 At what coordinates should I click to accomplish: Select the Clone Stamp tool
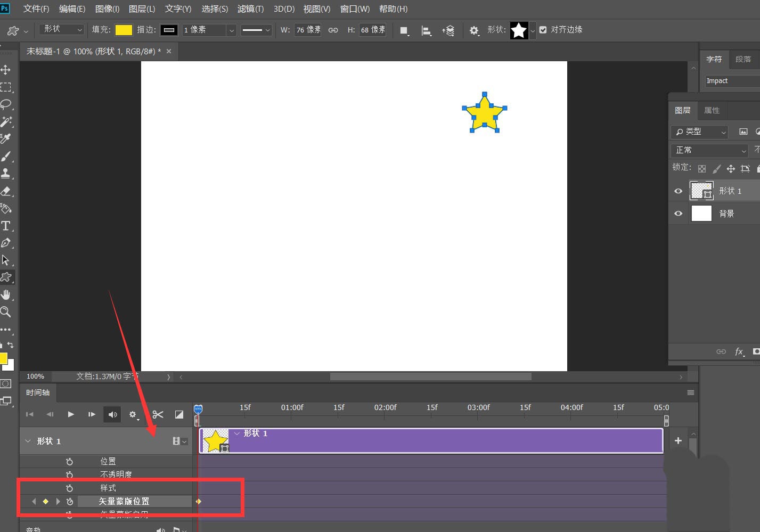pos(6,173)
